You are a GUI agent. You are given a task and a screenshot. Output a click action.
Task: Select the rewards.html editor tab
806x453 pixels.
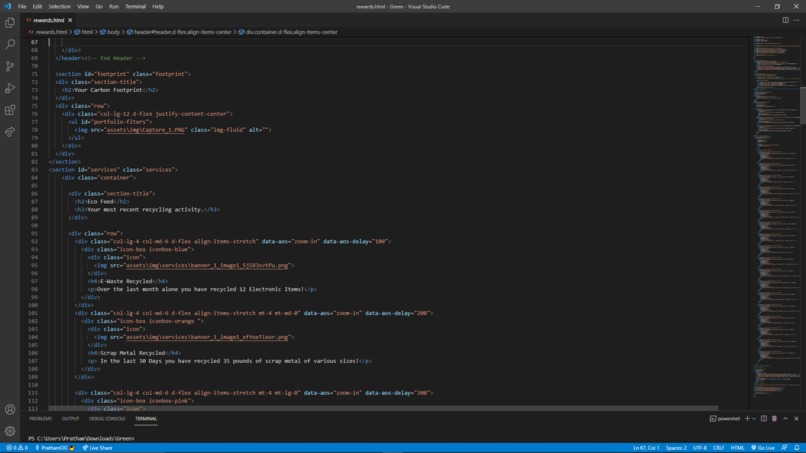48,20
